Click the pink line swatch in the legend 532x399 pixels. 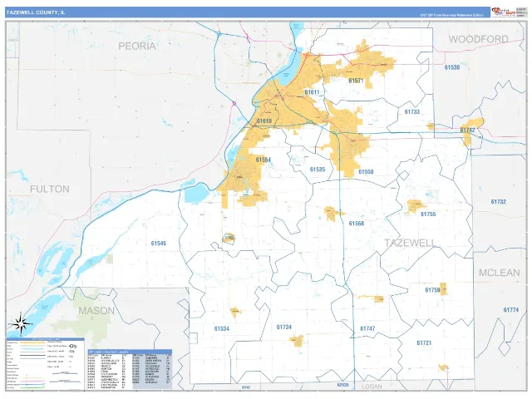click(32, 382)
